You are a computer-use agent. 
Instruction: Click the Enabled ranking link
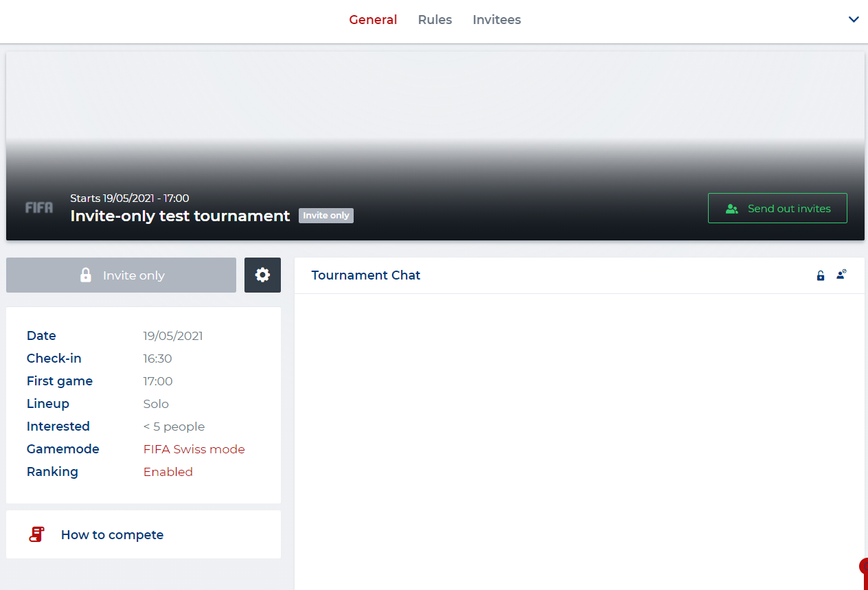(x=168, y=472)
